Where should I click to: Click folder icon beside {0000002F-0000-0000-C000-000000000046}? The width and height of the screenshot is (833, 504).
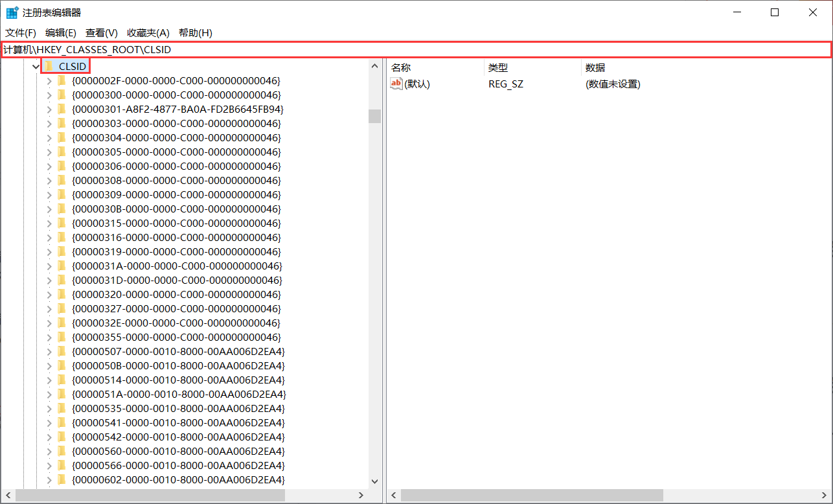point(62,80)
